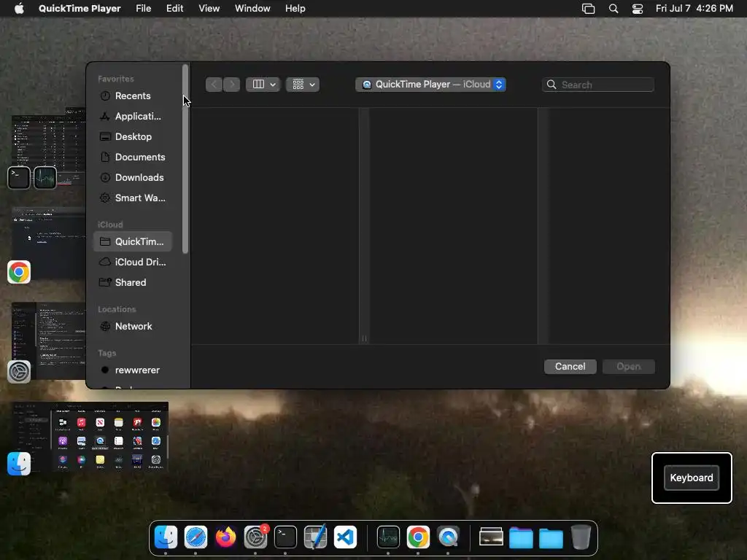Click QuickTime Player in the Dock

[x=449, y=537]
